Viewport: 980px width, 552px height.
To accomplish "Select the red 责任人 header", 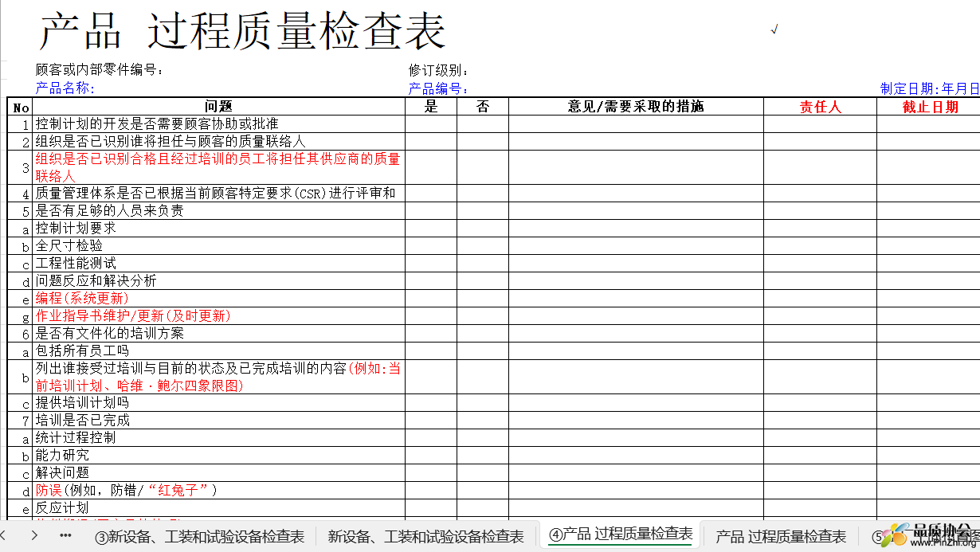I will [820, 107].
